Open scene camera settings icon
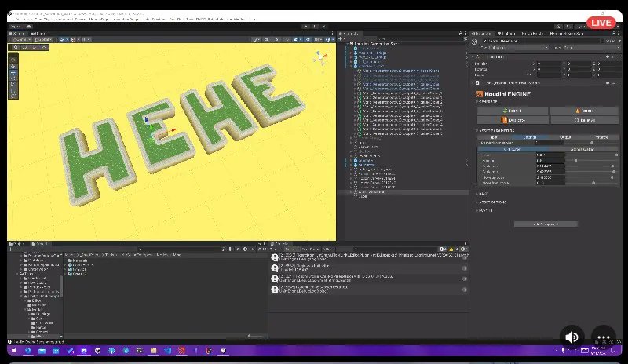The width and height of the screenshot is (628, 364). pyautogui.click(x=318, y=40)
